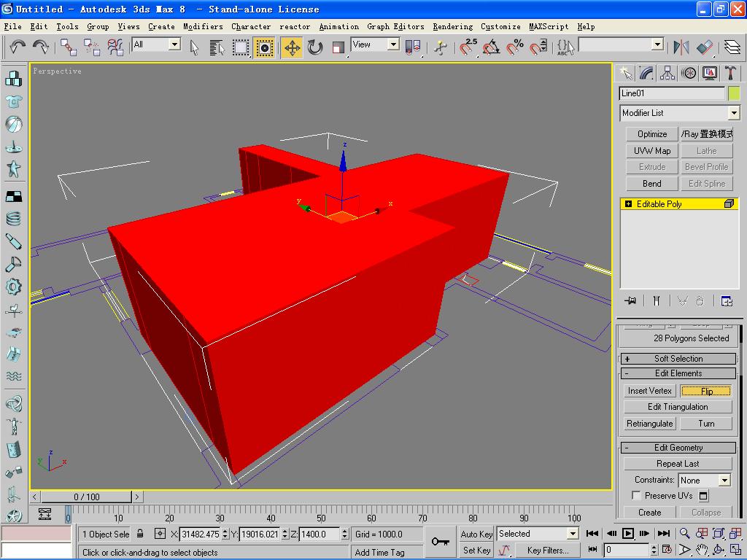This screenshot has height=560, width=747.
Task: Switch to the Modify panel tab
Action: tap(646, 74)
